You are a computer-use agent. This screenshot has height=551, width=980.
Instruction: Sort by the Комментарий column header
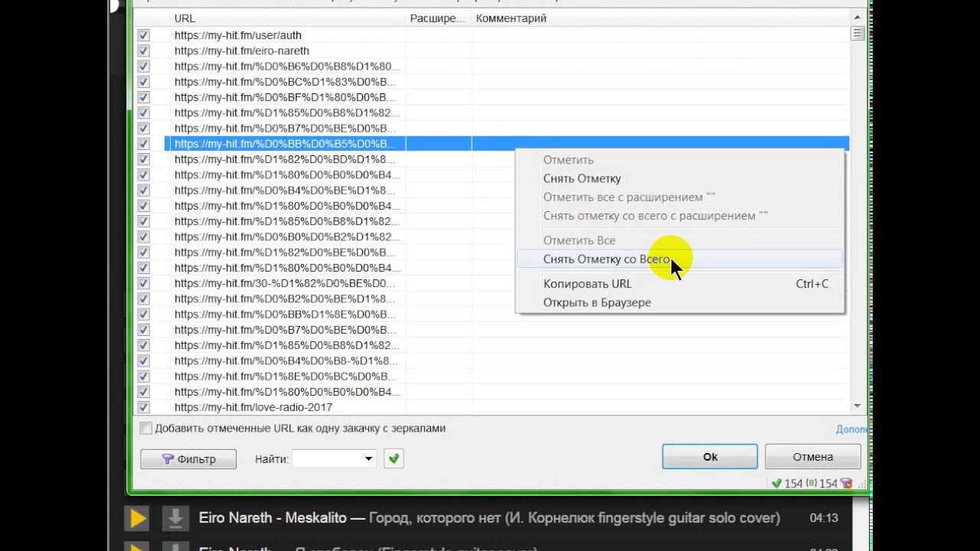pyautogui.click(x=660, y=18)
